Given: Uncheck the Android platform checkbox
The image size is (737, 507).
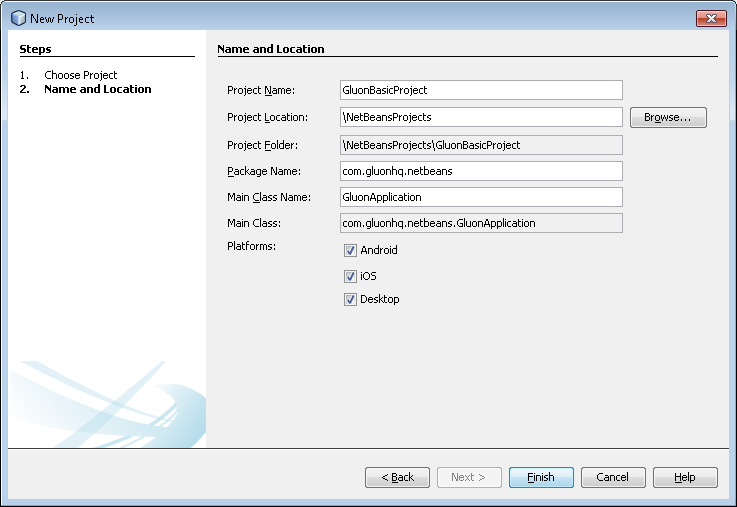Looking at the screenshot, I should point(350,250).
